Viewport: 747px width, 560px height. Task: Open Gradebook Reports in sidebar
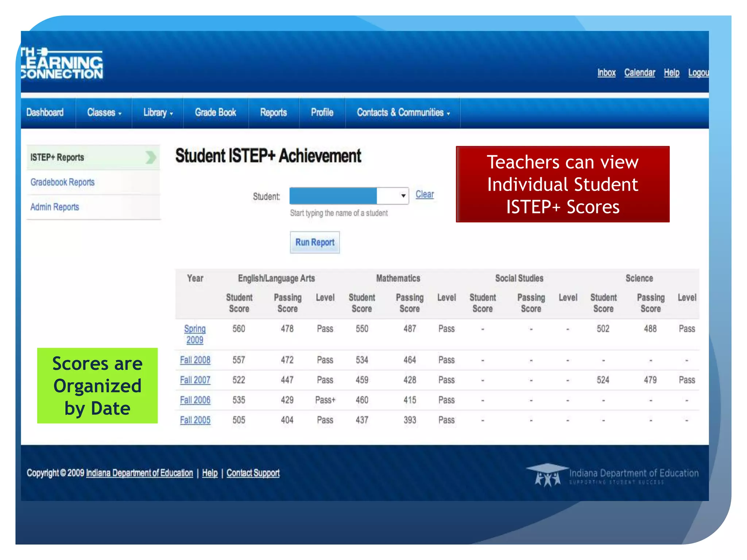point(62,182)
